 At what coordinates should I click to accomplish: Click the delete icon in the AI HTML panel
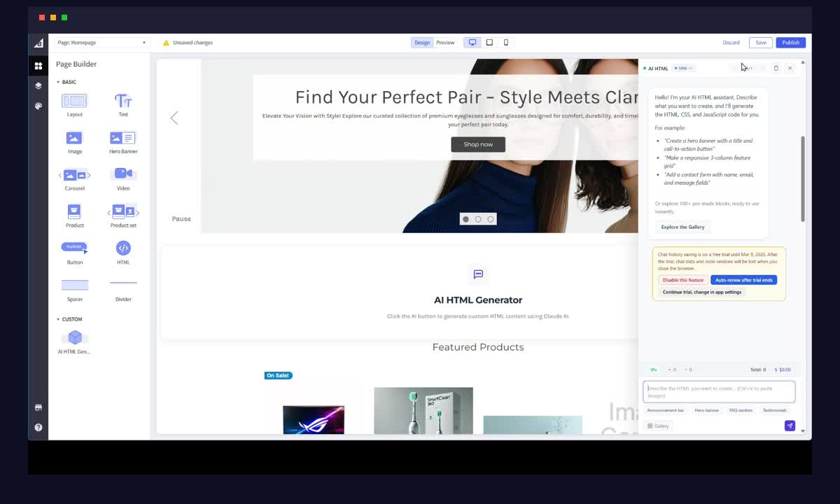[x=776, y=68]
